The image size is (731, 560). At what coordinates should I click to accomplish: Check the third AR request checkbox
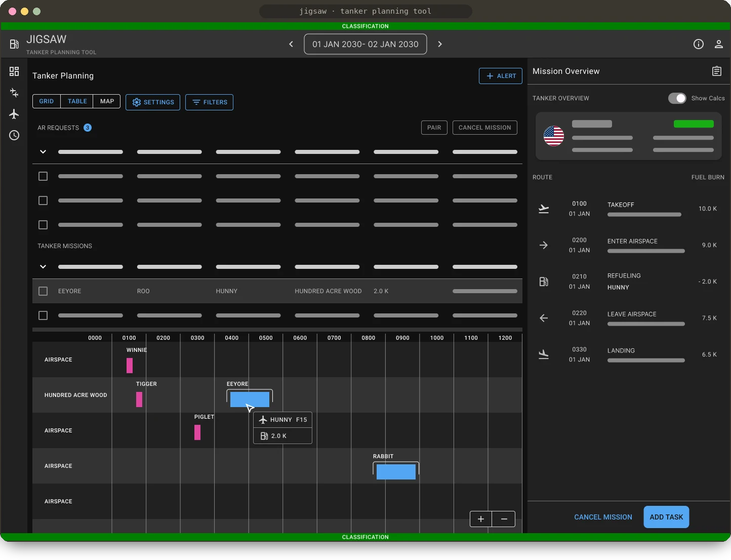[43, 225]
